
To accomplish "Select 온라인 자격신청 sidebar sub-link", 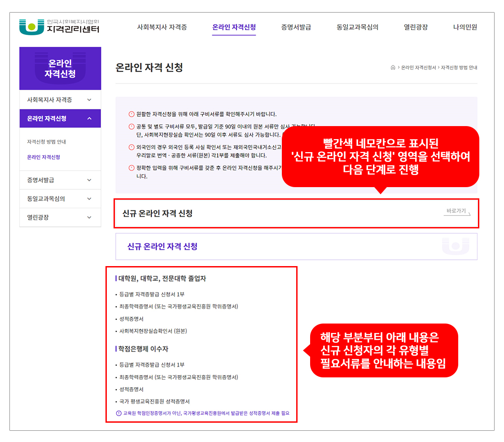I will pos(44,157).
